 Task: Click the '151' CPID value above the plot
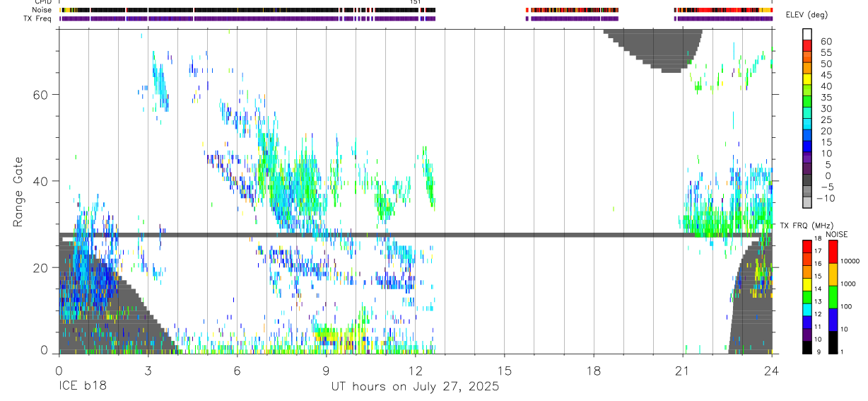(x=415, y=2)
